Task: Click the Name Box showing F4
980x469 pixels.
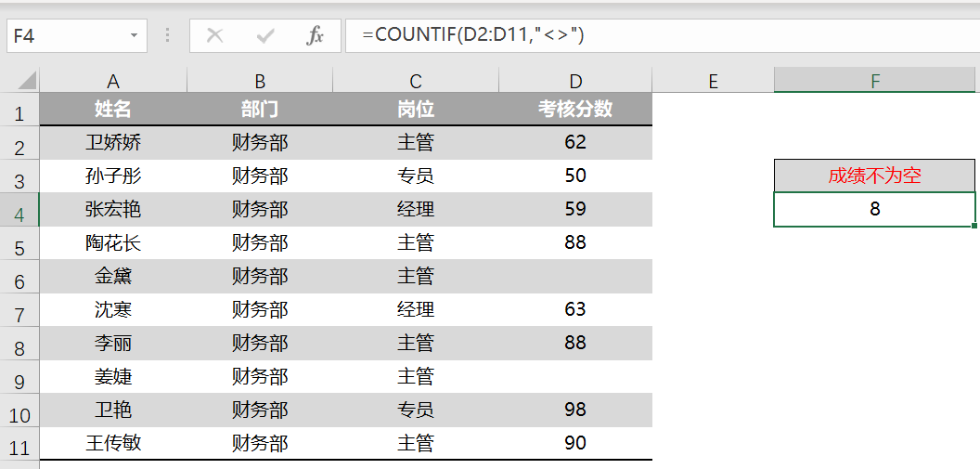Action: (x=77, y=35)
